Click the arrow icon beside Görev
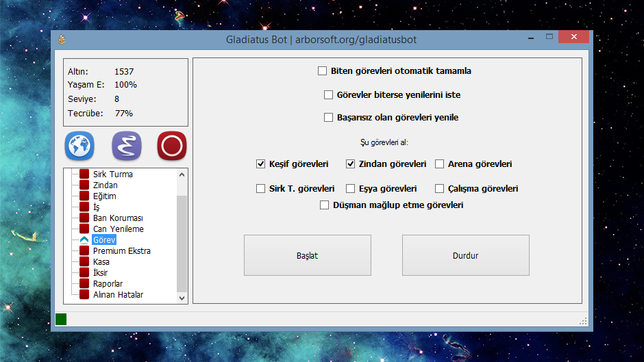This screenshot has height=362, width=644. point(84,240)
